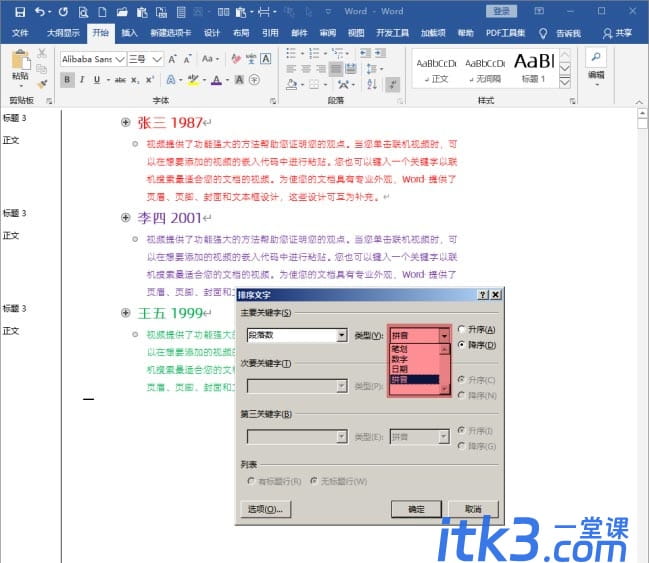Image resolution: width=649 pixels, height=563 pixels.
Task: Click the Format Painter brush icon
Action: tap(41, 84)
